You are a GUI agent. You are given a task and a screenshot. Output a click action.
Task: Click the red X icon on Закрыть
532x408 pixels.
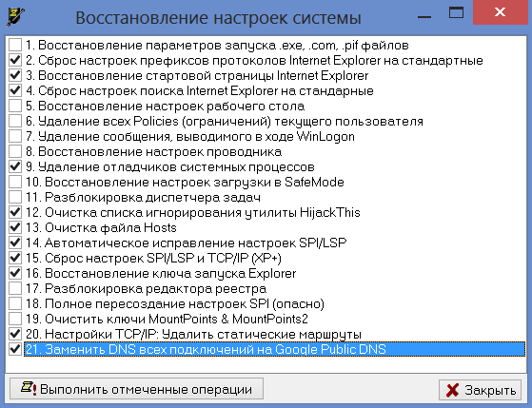coord(453,390)
